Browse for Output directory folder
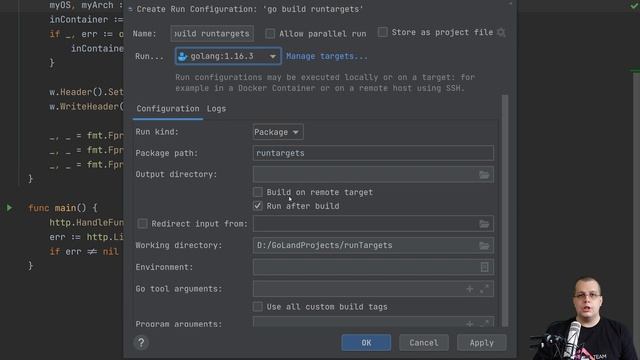Image resolution: width=640 pixels, height=360 pixels. (x=484, y=175)
